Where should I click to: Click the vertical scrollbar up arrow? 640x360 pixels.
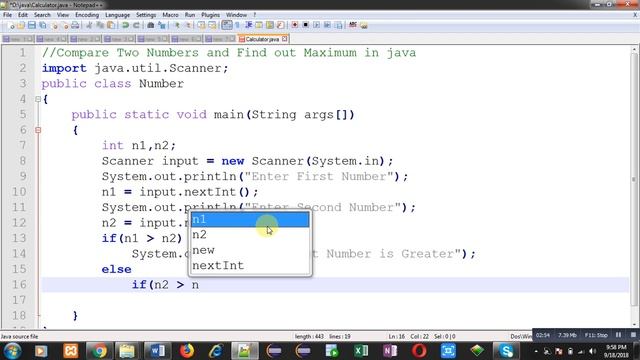tap(634, 50)
